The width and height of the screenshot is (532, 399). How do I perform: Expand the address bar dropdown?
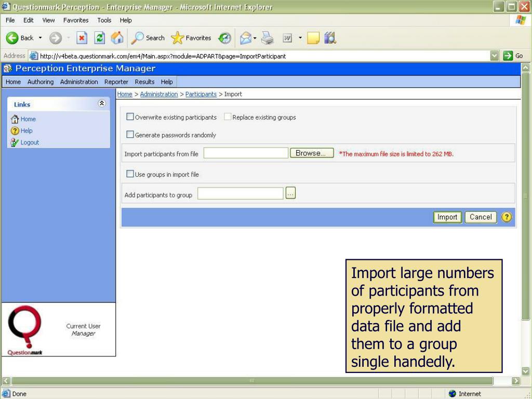[495, 56]
